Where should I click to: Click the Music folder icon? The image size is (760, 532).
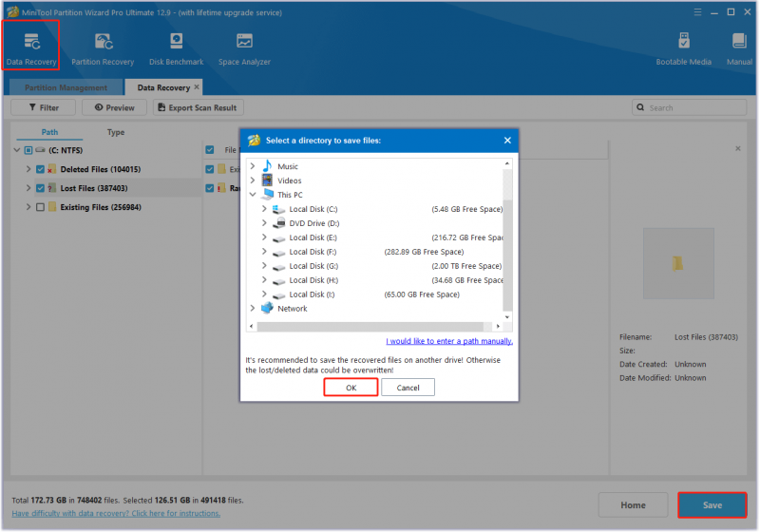(267, 166)
